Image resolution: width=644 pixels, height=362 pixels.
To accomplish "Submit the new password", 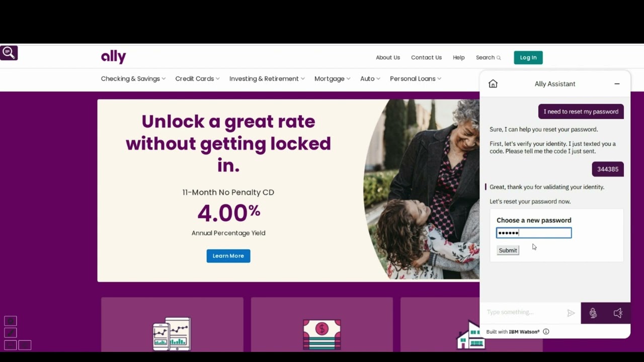I will pos(508,250).
